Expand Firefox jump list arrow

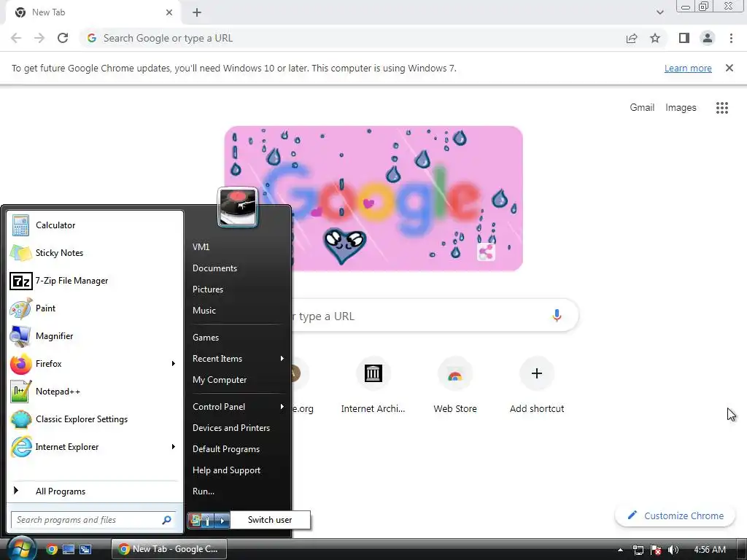coord(174,364)
